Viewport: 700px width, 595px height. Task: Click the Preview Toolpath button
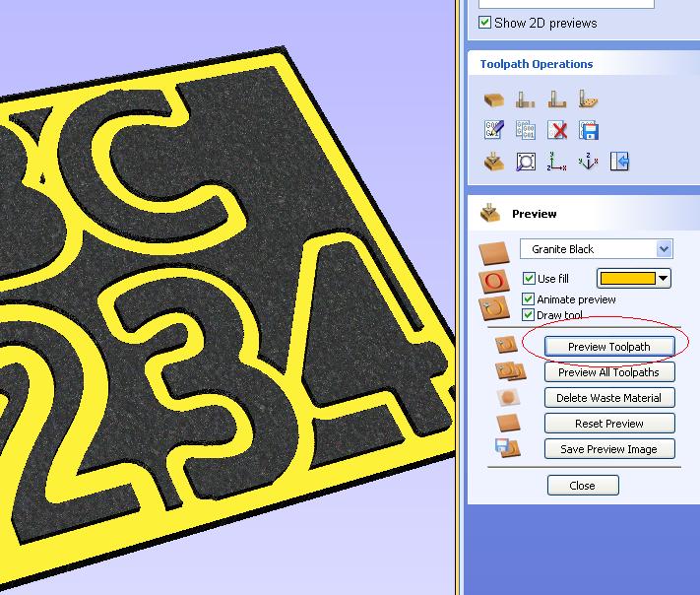point(608,347)
